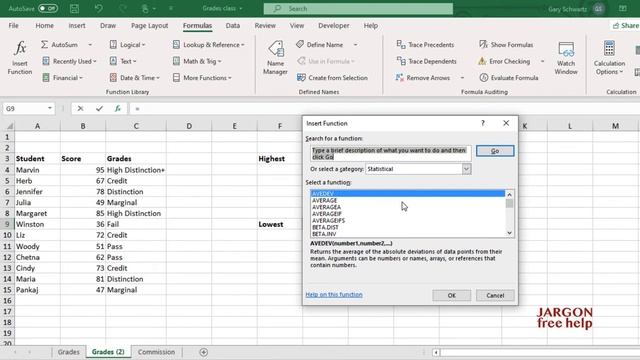Select BETA.DIST in the function list
This screenshot has width=640, height=360.
[407, 227]
